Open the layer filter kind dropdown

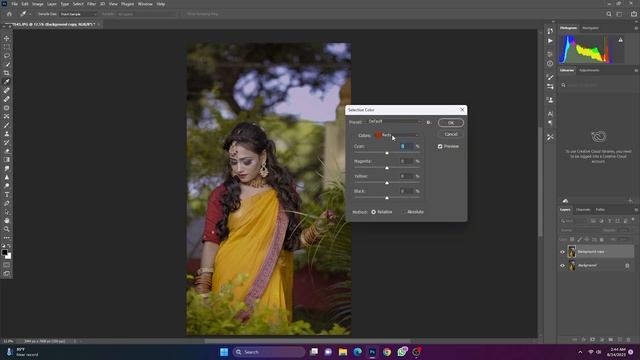[x=573, y=221]
